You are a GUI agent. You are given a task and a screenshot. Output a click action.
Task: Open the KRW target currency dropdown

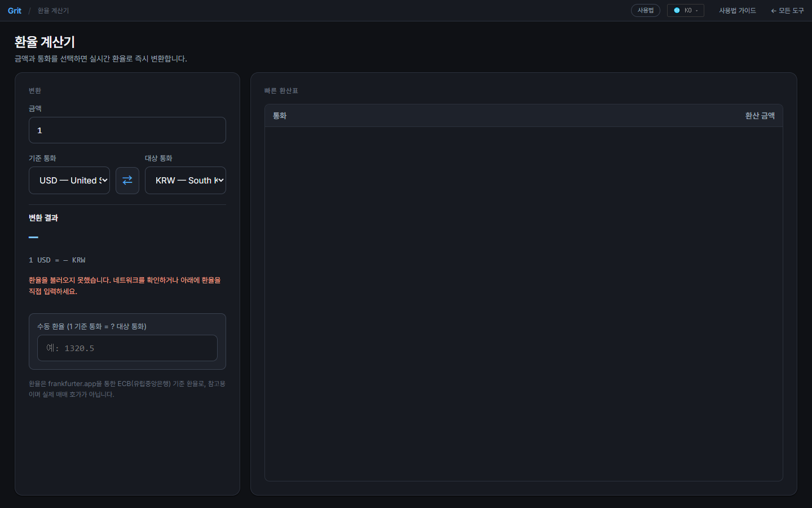point(186,180)
